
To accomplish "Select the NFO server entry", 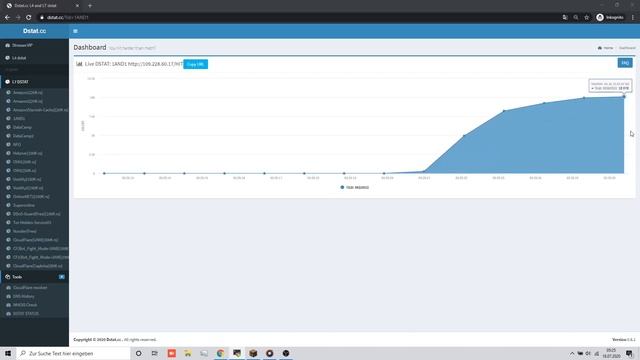I will pyautogui.click(x=17, y=144).
